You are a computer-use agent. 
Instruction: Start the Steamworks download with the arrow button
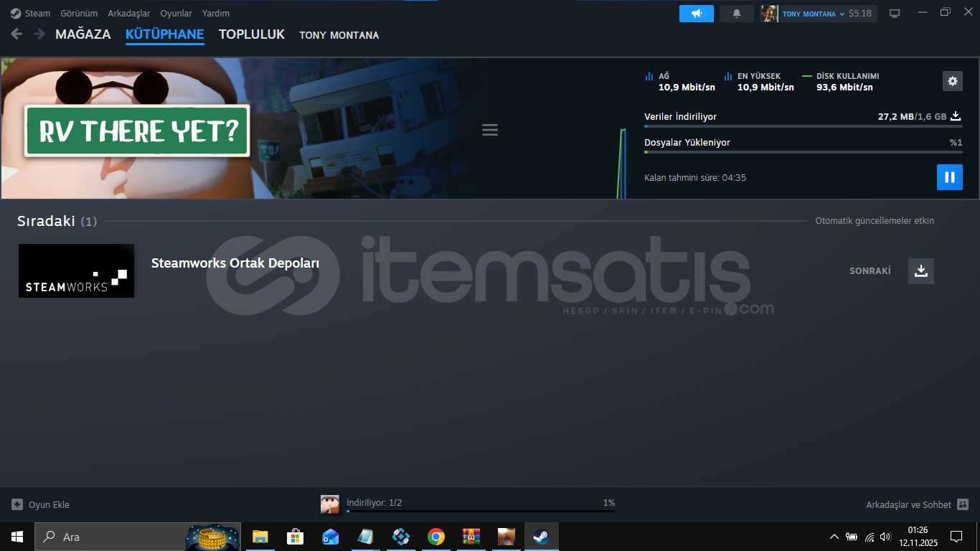click(x=921, y=271)
